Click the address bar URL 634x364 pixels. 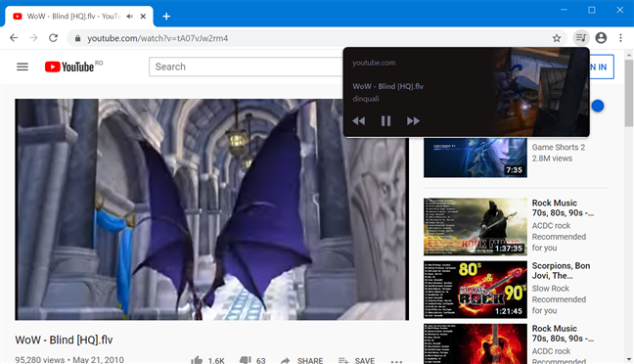[158, 38]
